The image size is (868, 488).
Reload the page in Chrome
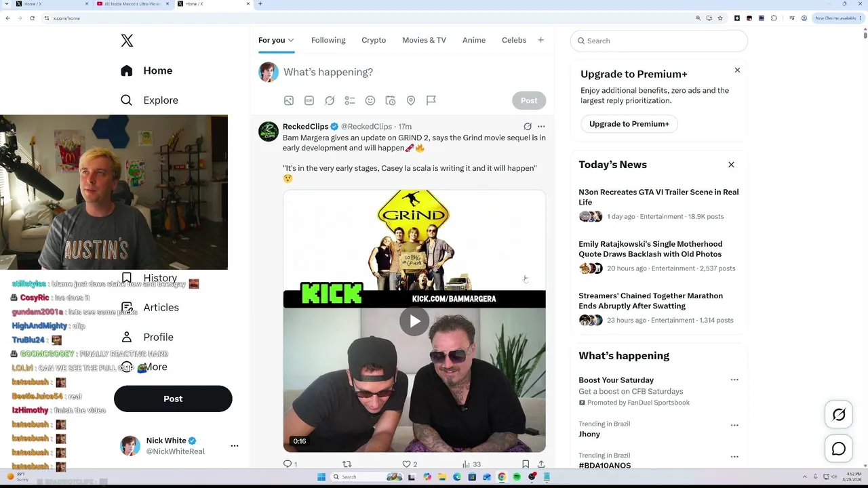pyautogui.click(x=32, y=18)
